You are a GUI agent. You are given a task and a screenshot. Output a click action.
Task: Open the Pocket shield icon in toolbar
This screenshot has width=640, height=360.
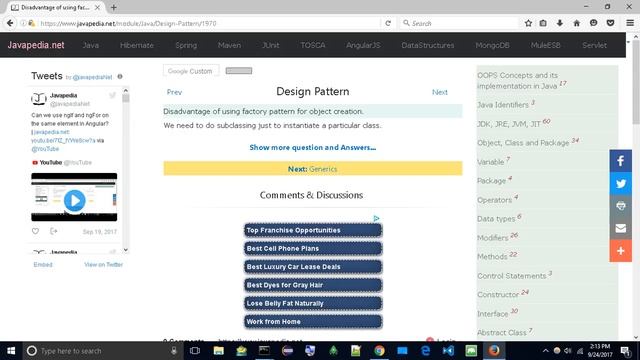pos(610,23)
